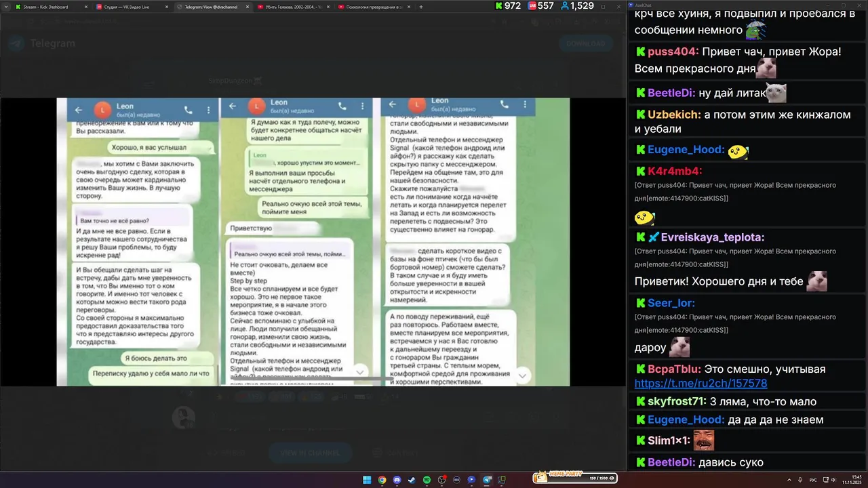Screen dimensions: 868x488
Task: Click the white cat emote after ну дай литак
Action: [x=776, y=93]
